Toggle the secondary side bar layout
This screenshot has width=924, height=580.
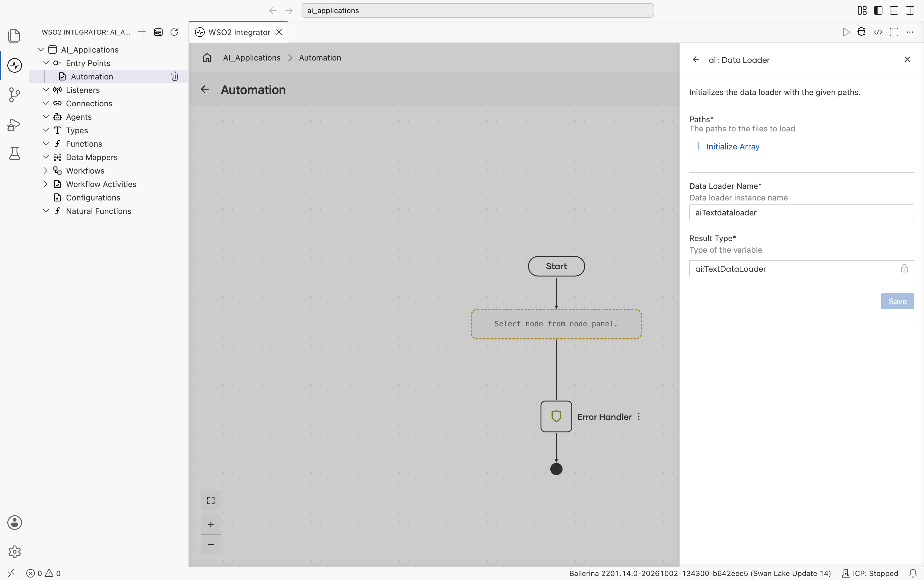pos(910,10)
